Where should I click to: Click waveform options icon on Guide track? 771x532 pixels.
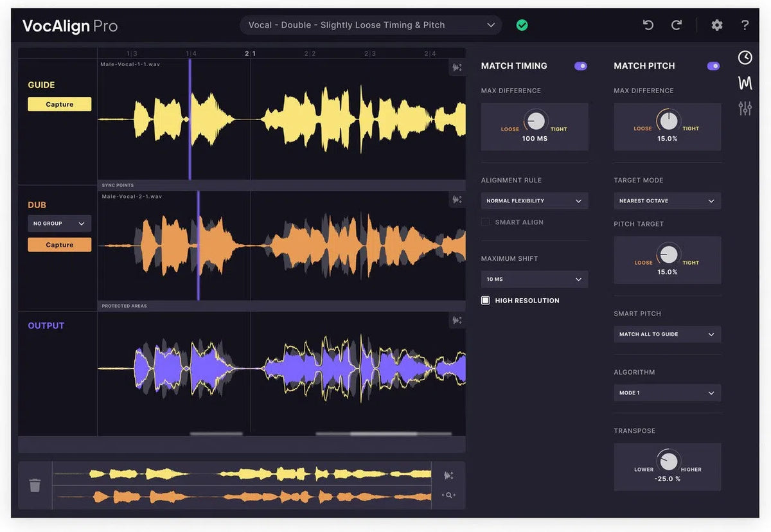coord(457,67)
